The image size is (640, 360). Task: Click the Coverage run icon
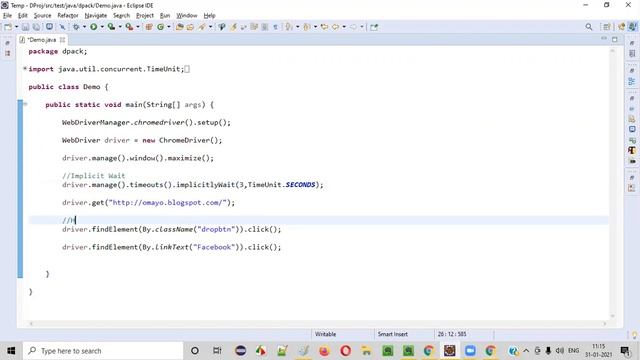pos(111,27)
